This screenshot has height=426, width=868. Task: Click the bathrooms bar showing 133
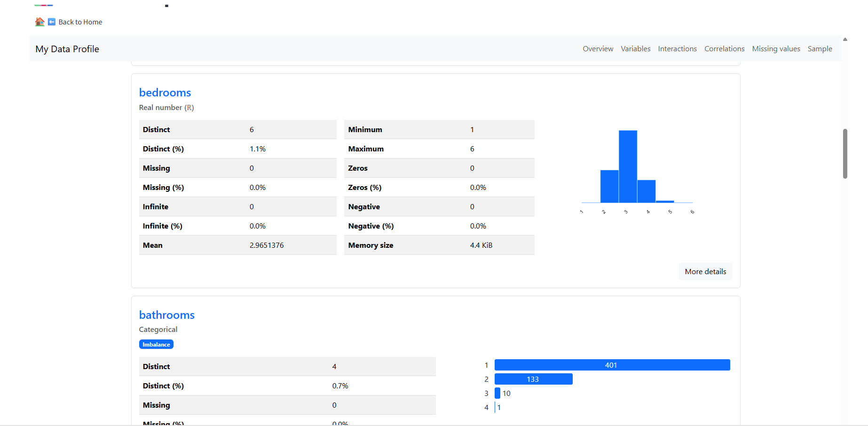pyautogui.click(x=534, y=379)
